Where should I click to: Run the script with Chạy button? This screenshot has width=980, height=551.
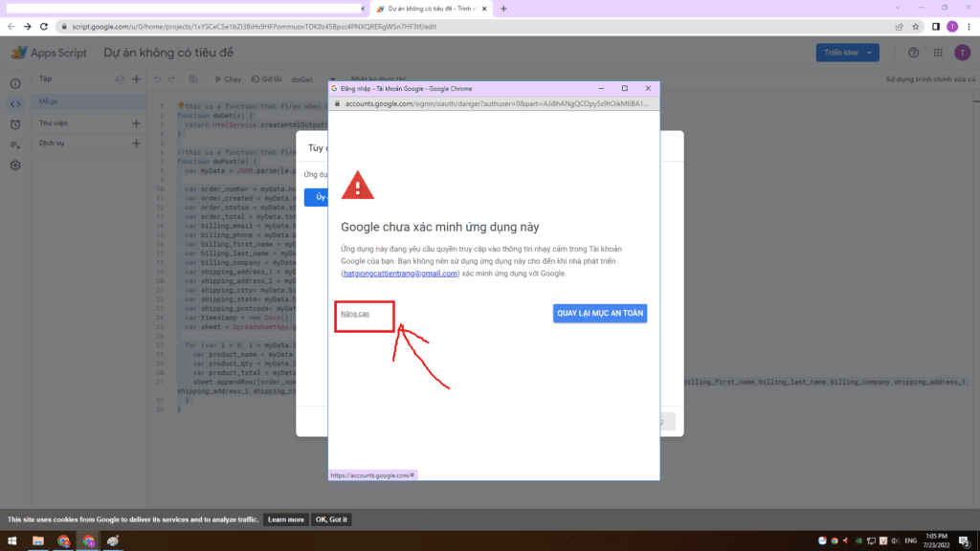228,79
